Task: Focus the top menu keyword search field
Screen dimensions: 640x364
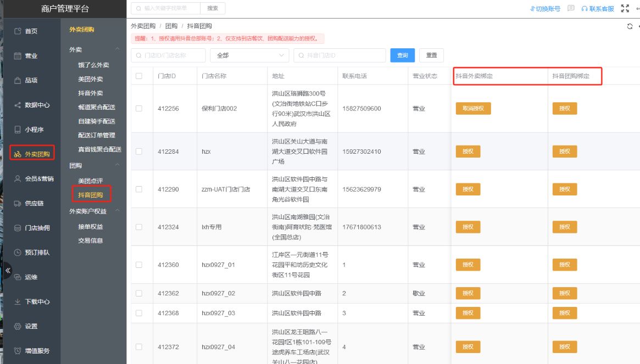Action: [x=166, y=8]
